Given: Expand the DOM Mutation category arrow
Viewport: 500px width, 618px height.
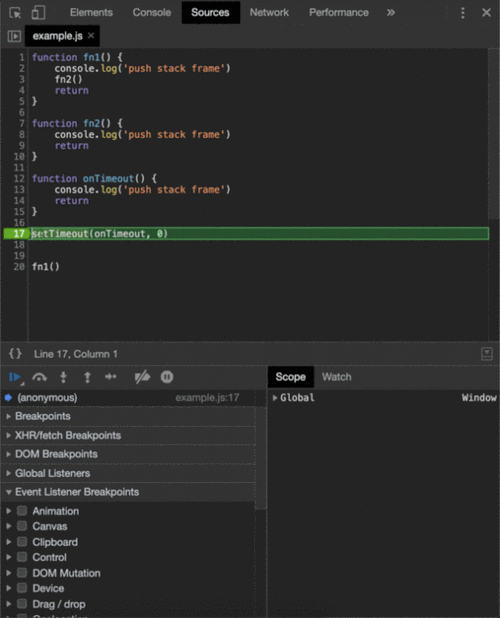Looking at the screenshot, I should coord(9,573).
